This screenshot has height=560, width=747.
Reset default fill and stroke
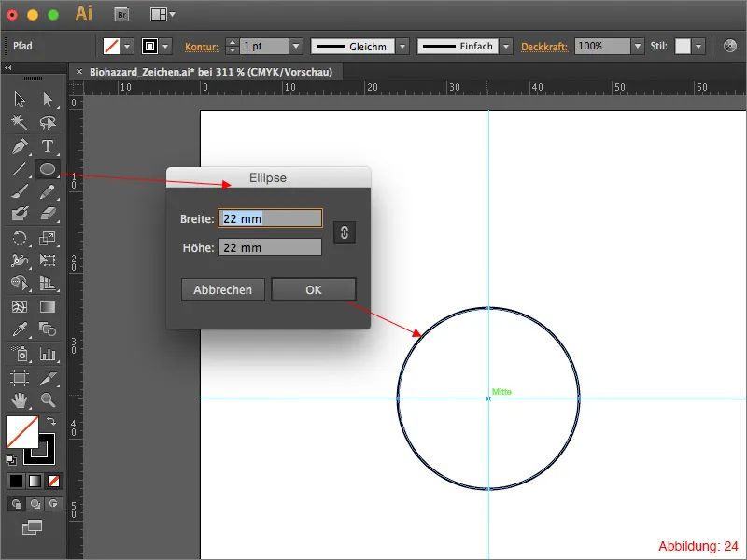tap(11, 460)
